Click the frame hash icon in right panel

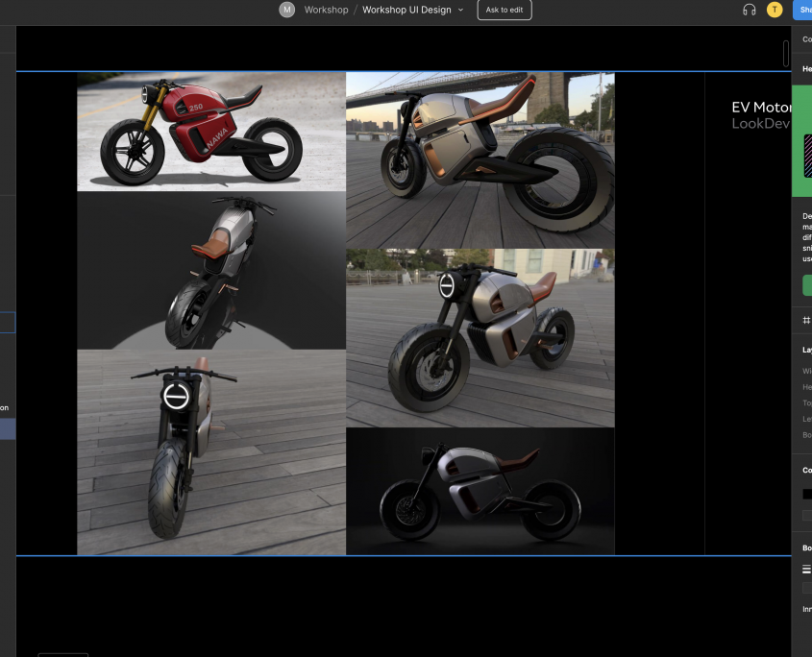[806, 321]
